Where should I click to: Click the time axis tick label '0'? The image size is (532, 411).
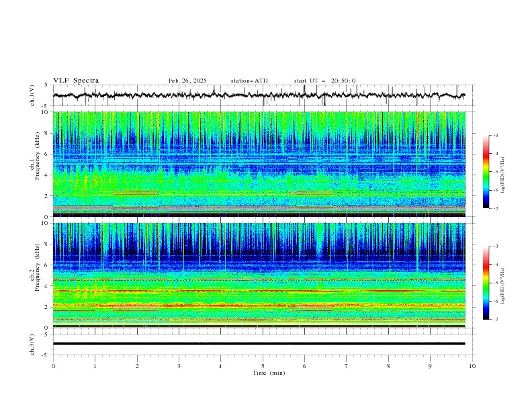[53, 366]
